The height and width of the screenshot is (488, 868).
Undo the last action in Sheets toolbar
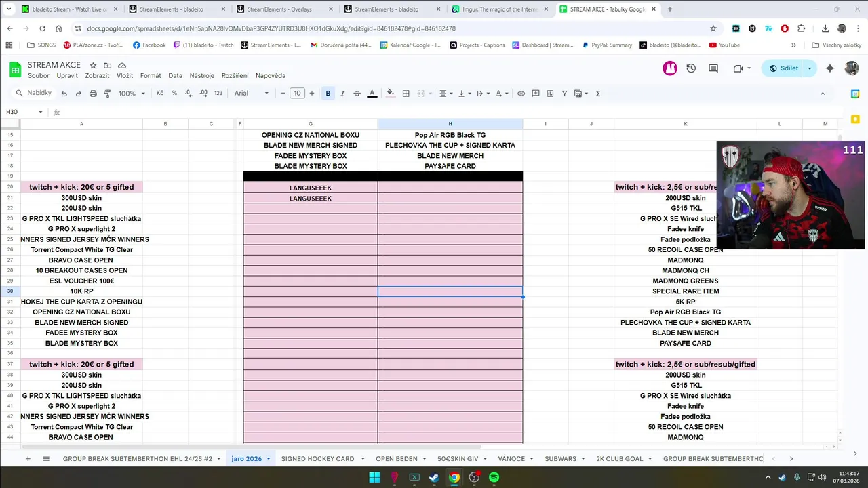tap(64, 94)
